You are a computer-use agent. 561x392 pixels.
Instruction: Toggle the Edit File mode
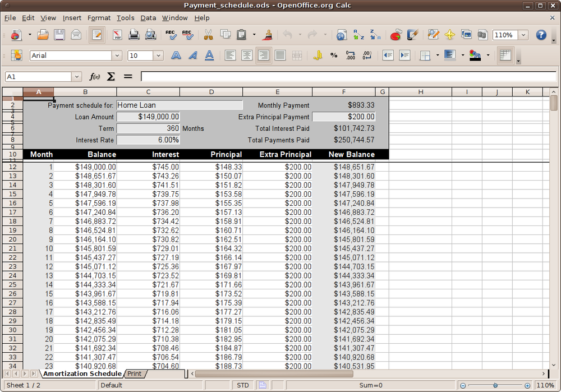click(96, 35)
